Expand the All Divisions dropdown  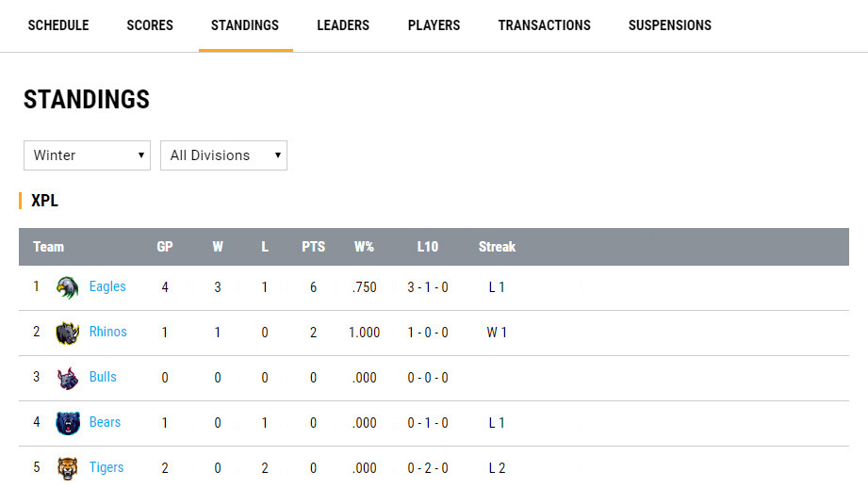coord(223,155)
